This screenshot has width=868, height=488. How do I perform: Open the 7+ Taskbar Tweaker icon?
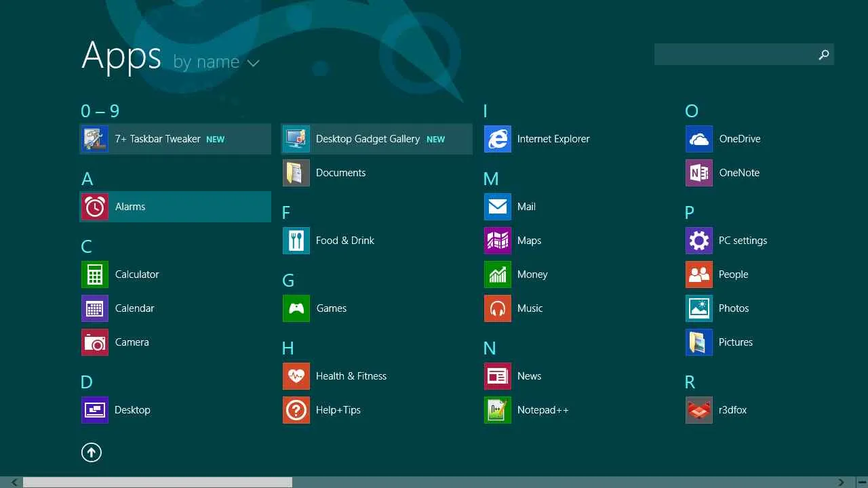pyautogui.click(x=95, y=139)
